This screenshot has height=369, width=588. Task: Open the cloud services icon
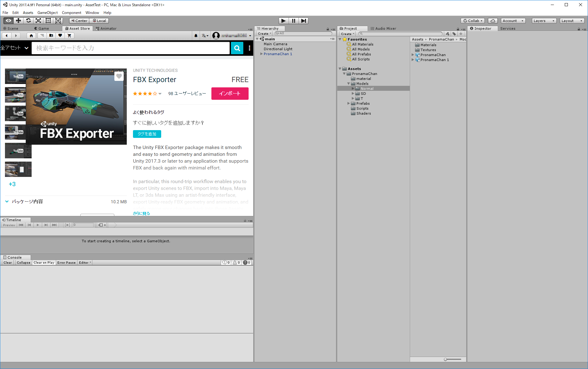(x=493, y=21)
